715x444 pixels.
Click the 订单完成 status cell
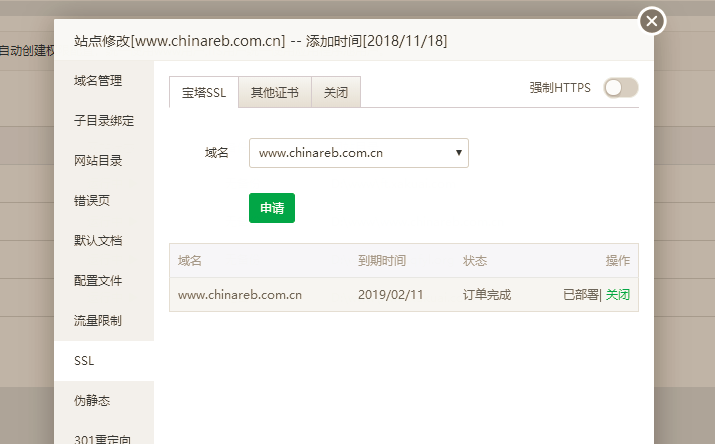487,295
